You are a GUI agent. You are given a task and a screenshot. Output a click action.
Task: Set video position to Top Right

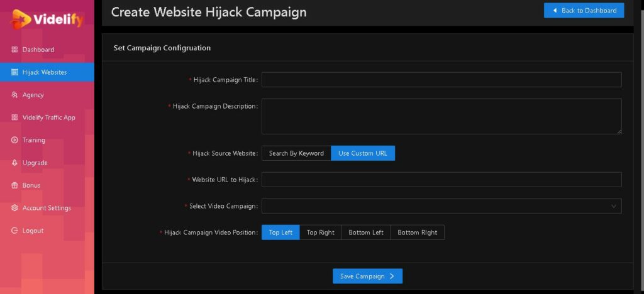pos(320,232)
